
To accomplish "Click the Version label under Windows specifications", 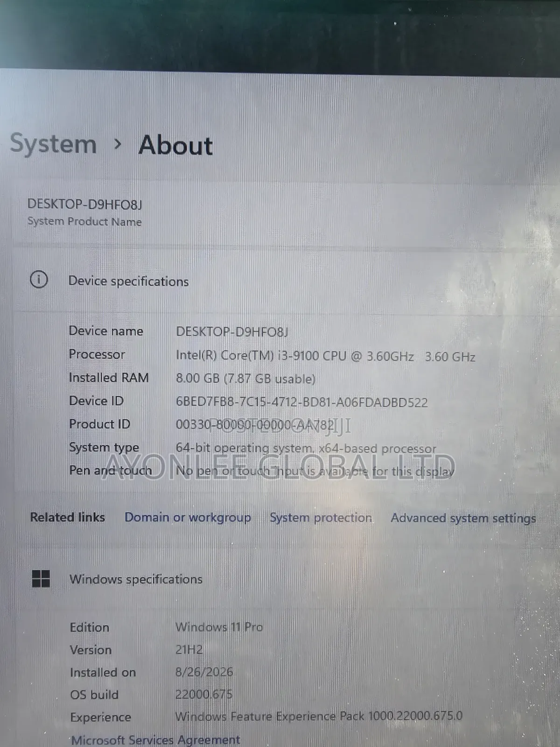I will [x=91, y=650].
